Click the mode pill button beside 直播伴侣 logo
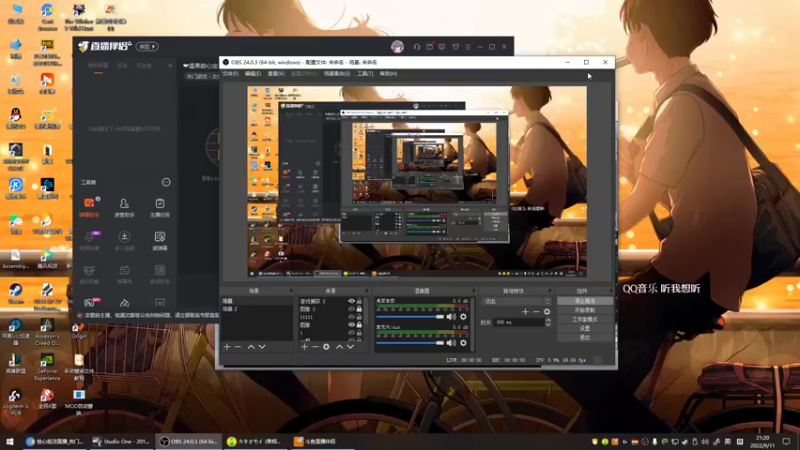800x450 pixels. pyautogui.click(x=147, y=46)
